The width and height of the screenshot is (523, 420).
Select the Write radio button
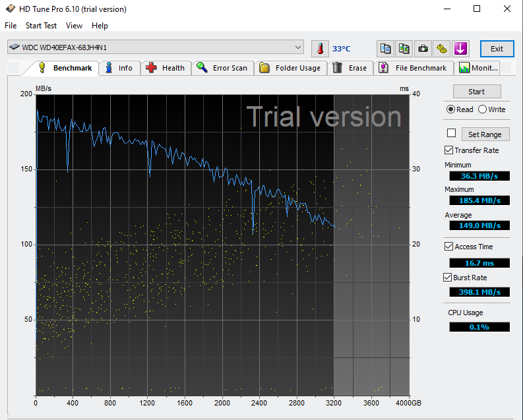(x=482, y=109)
